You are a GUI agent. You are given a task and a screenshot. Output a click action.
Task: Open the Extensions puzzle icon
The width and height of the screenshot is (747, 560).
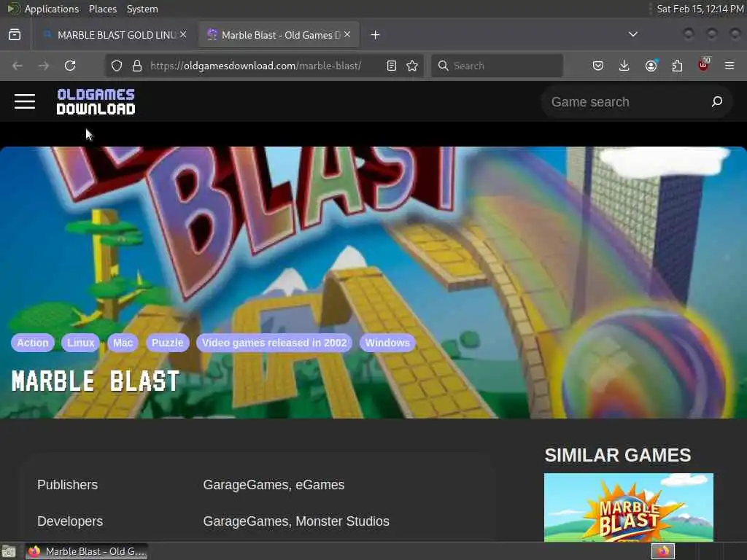pyautogui.click(x=677, y=66)
